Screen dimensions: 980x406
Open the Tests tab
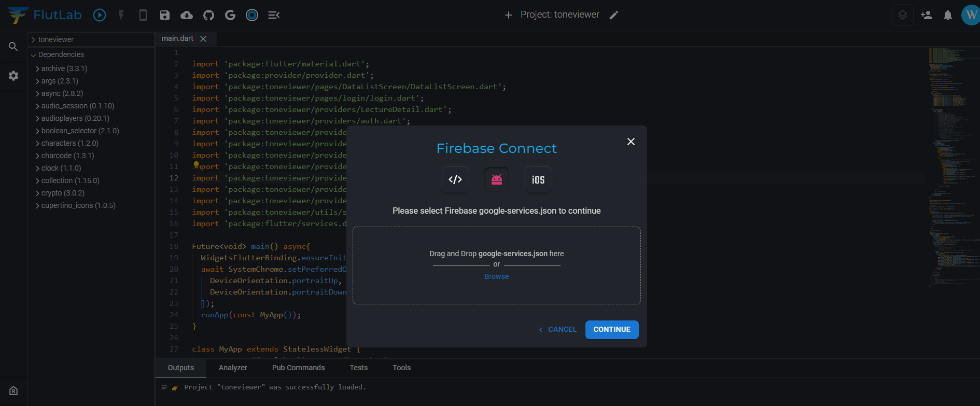[x=359, y=368]
